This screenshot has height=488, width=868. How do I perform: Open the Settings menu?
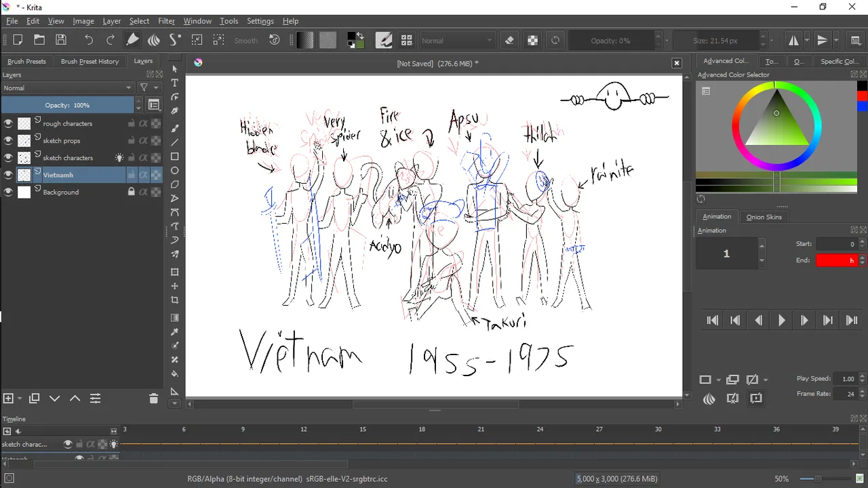[x=260, y=21]
